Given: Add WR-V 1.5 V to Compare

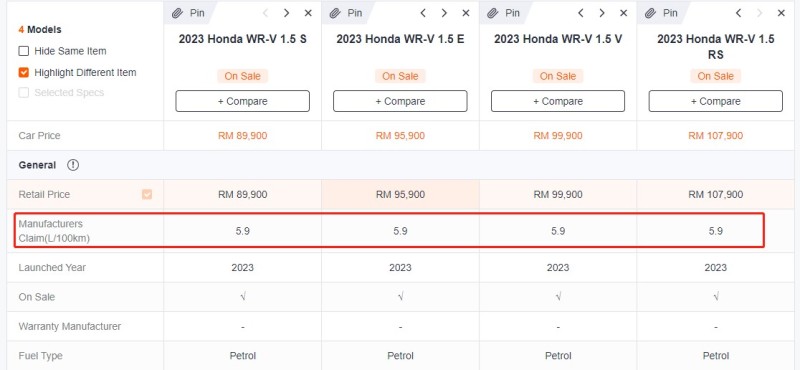Looking at the screenshot, I should pyautogui.click(x=558, y=101).
